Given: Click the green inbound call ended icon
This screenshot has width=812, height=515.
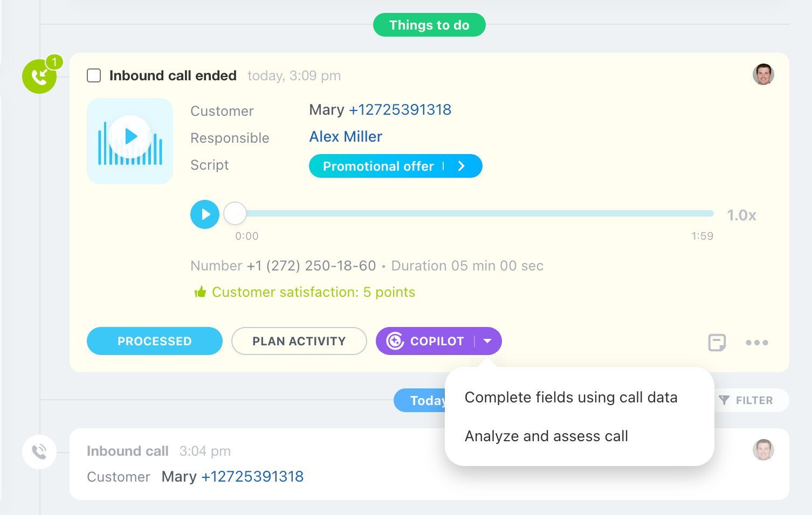Looking at the screenshot, I should point(39,77).
